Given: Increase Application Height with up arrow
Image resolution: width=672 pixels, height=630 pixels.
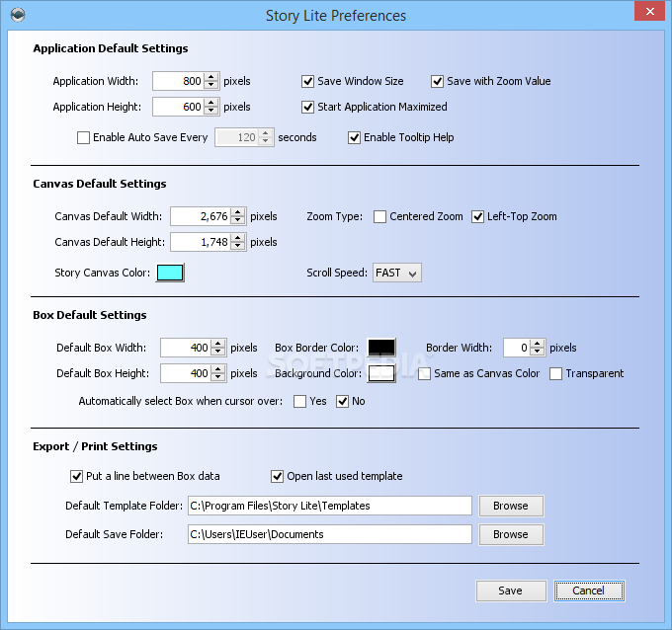Looking at the screenshot, I should (210, 103).
